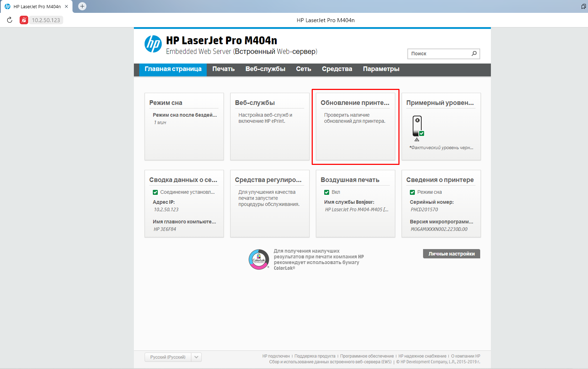Expand the language dropdown arrow
The image size is (588, 369).
point(196,357)
